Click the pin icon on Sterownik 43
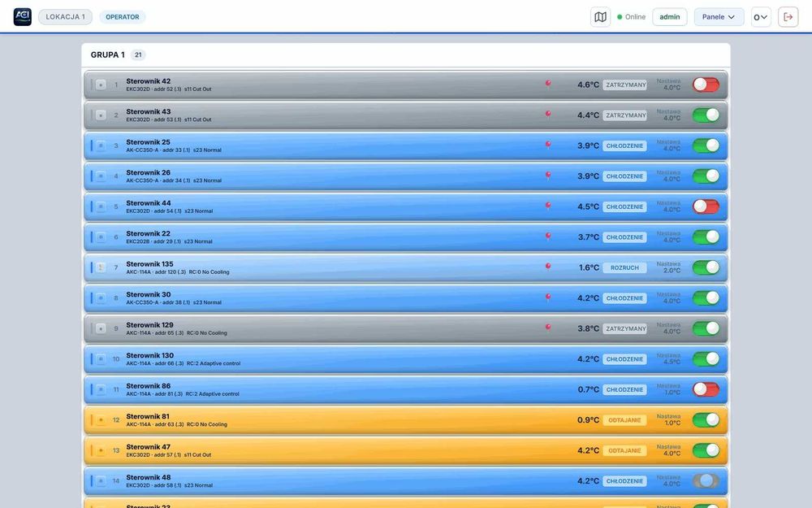This screenshot has height=508, width=812. click(548, 115)
